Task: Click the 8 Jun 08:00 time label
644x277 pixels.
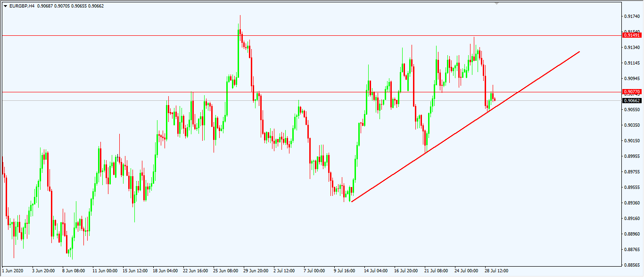Action: click(74, 271)
